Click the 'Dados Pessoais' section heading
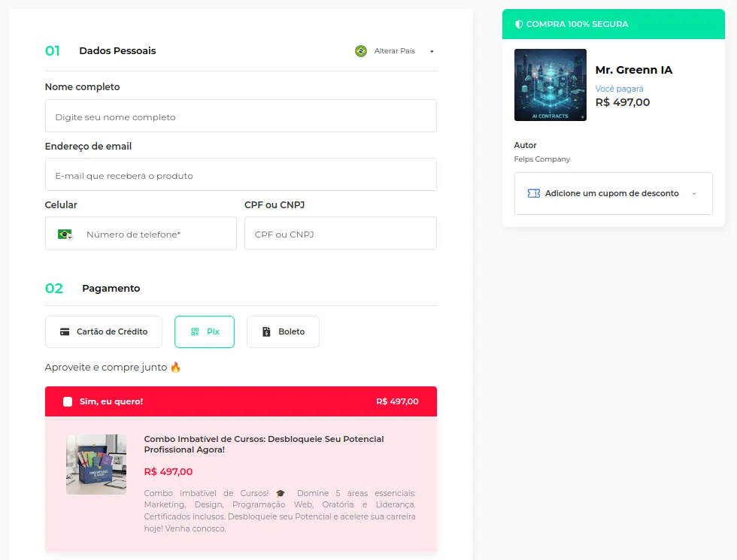737x560 pixels. tap(117, 51)
